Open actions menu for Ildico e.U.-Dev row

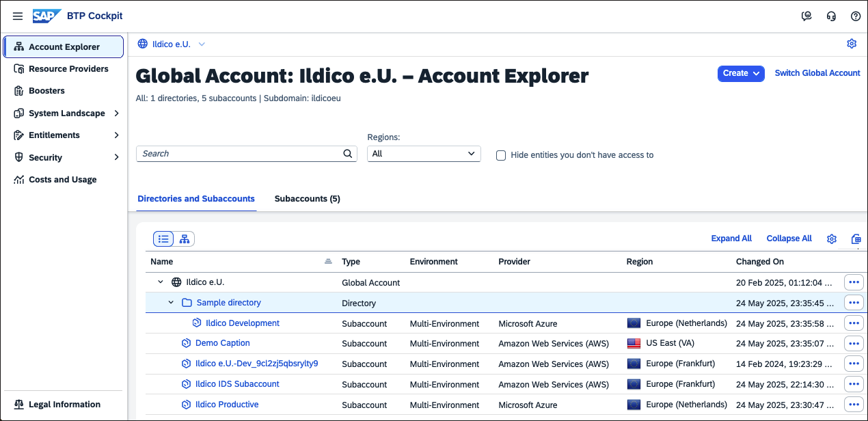(854, 364)
